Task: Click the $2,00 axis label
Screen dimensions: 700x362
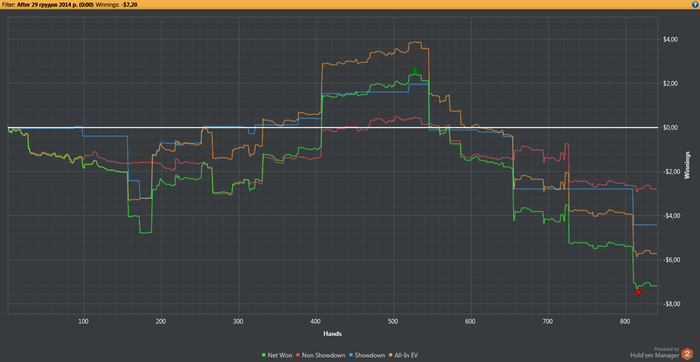Action: point(672,83)
